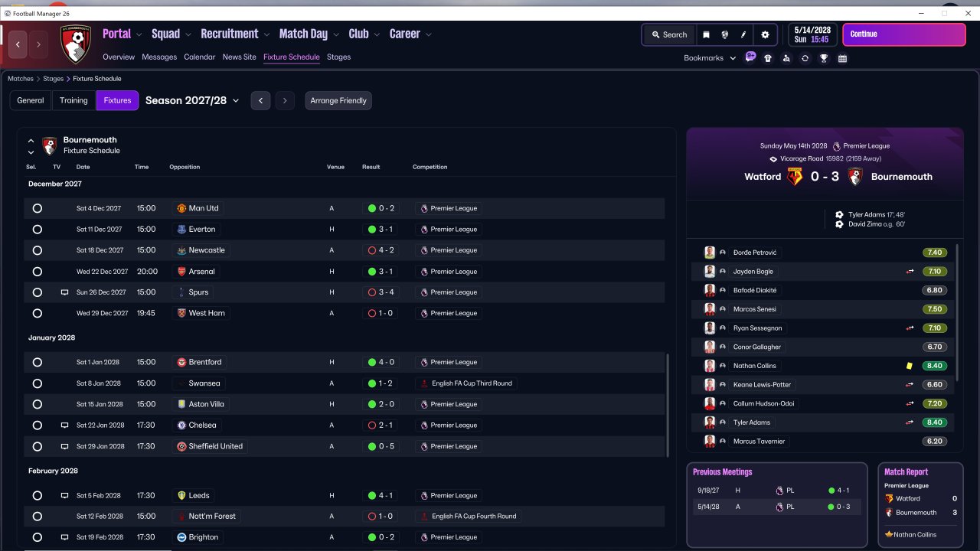Viewport: 980px width, 551px height.
Task: Click the pencil edit icon
Action: [x=743, y=34]
